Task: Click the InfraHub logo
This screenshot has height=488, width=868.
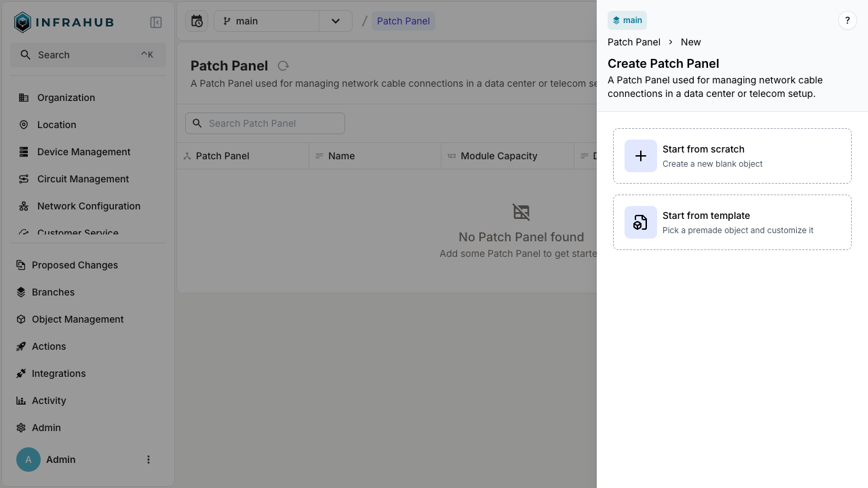Action: tap(64, 22)
